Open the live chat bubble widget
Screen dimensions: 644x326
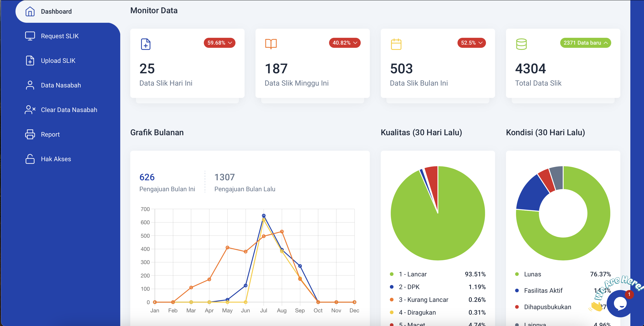pyautogui.click(x=620, y=303)
